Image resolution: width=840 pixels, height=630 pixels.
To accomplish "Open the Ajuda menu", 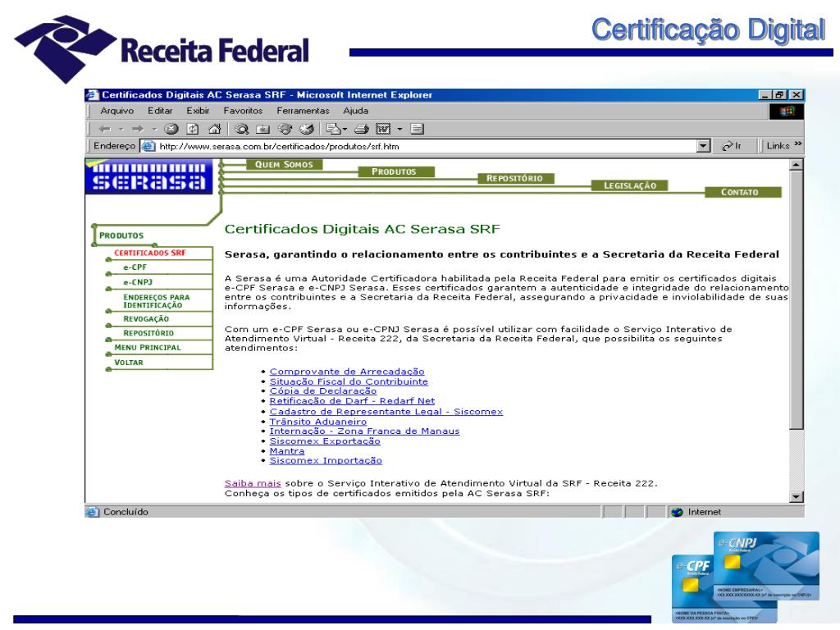I will [x=356, y=111].
